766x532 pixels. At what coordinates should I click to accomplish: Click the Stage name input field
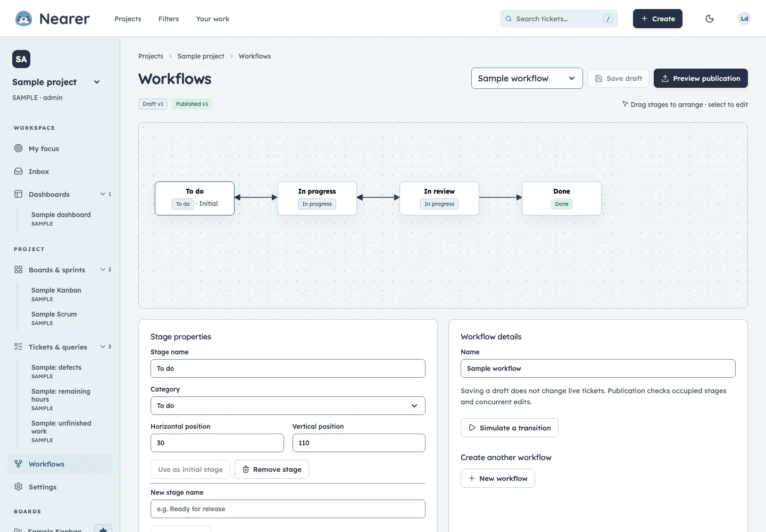[288, 368]
